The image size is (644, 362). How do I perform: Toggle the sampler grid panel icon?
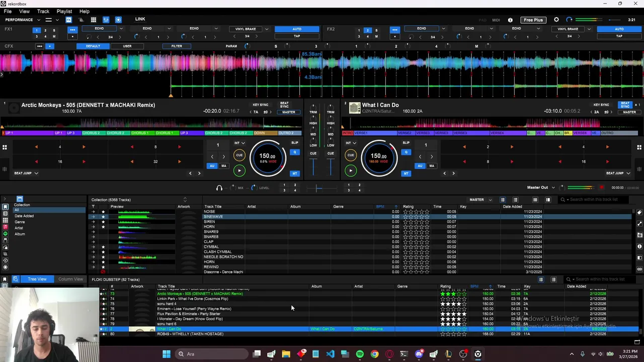(93, 20)
